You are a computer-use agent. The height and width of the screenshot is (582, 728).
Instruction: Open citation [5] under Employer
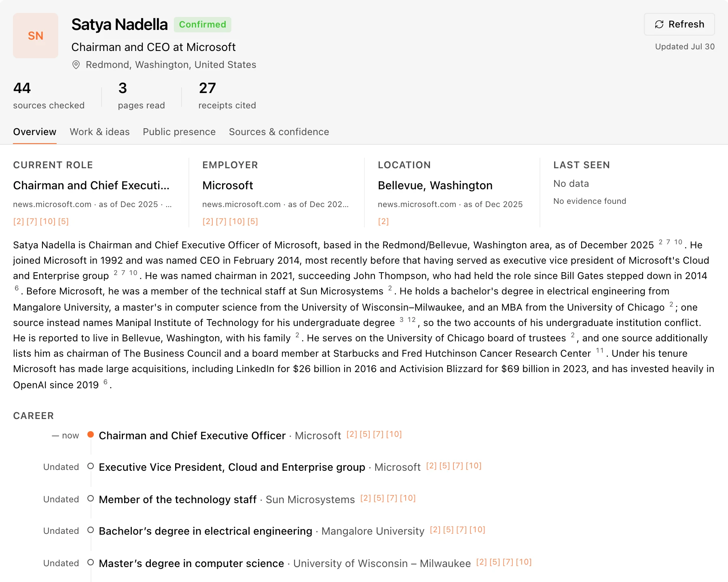click(253, 221)
